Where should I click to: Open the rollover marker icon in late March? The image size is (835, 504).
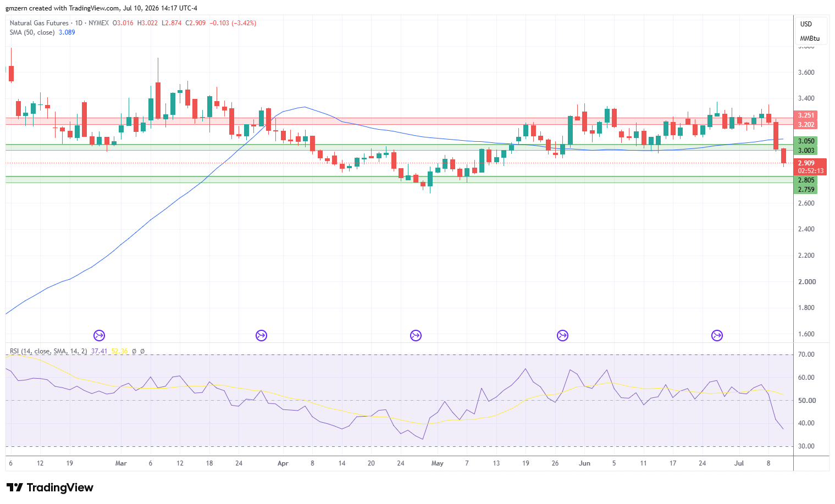262,335
